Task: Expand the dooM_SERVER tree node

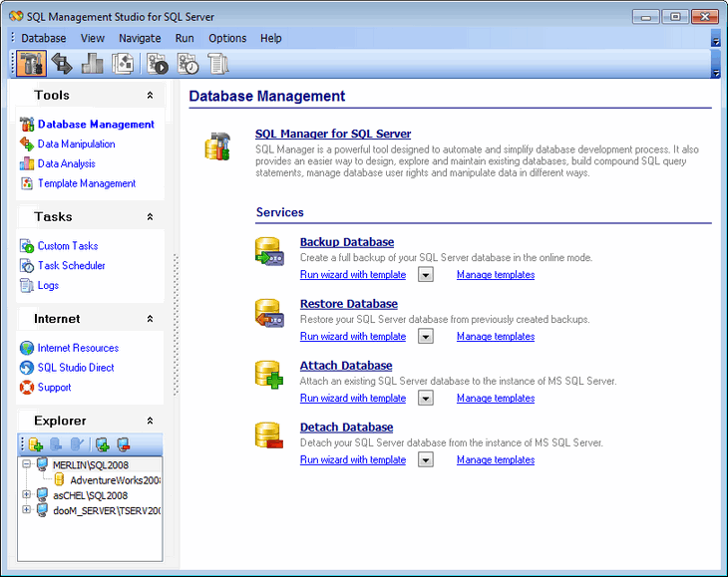Action: (27, 510)
